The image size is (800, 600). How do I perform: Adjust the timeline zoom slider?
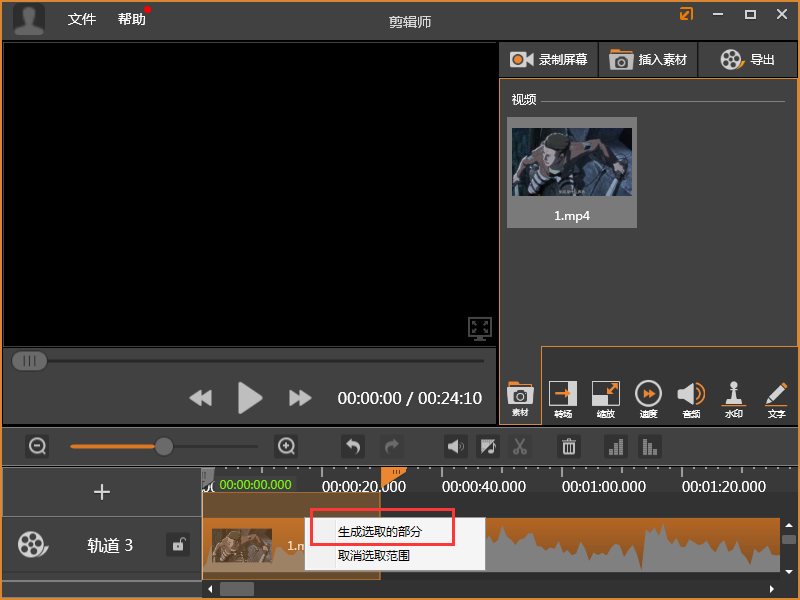point(162,447)
